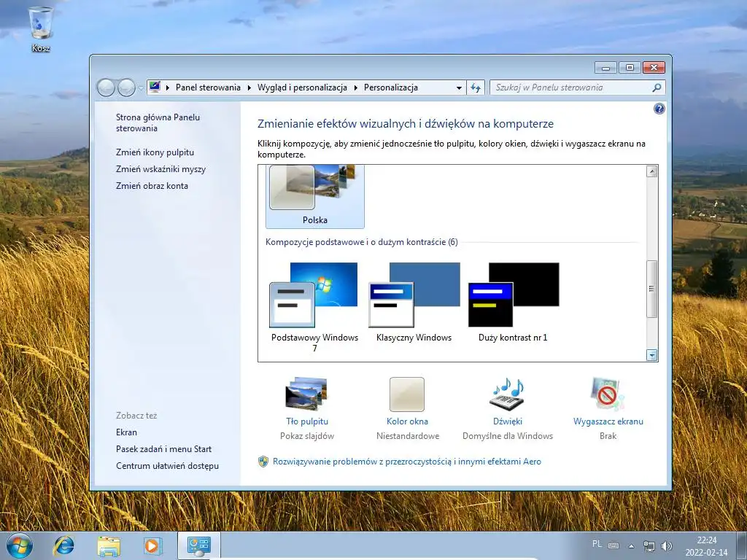Click the Show Desktop strip on taskbar

pos(742,545)
